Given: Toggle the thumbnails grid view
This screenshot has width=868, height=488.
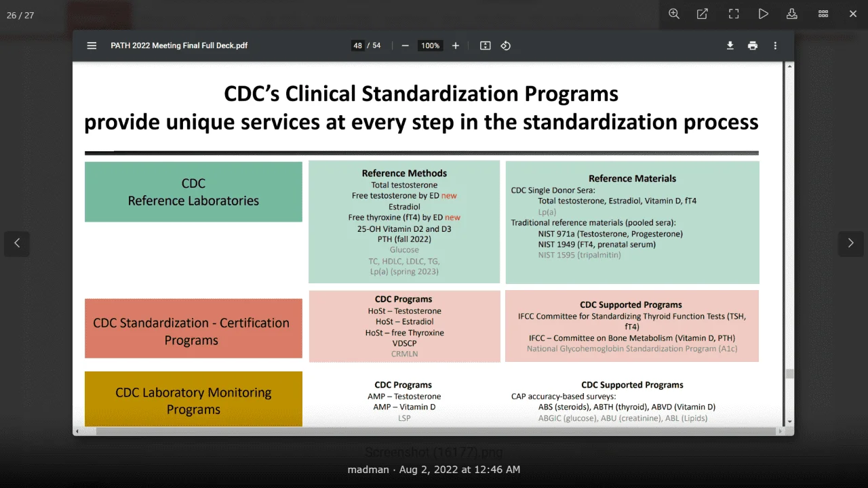Looking at the screenshot, I should click(823, 14).
